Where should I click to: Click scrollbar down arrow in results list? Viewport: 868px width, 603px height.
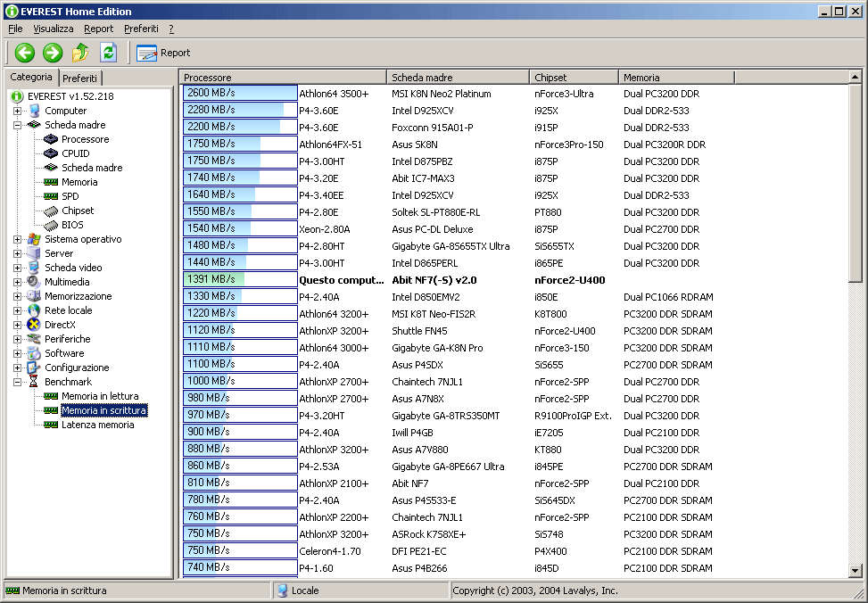coord(856,571)
